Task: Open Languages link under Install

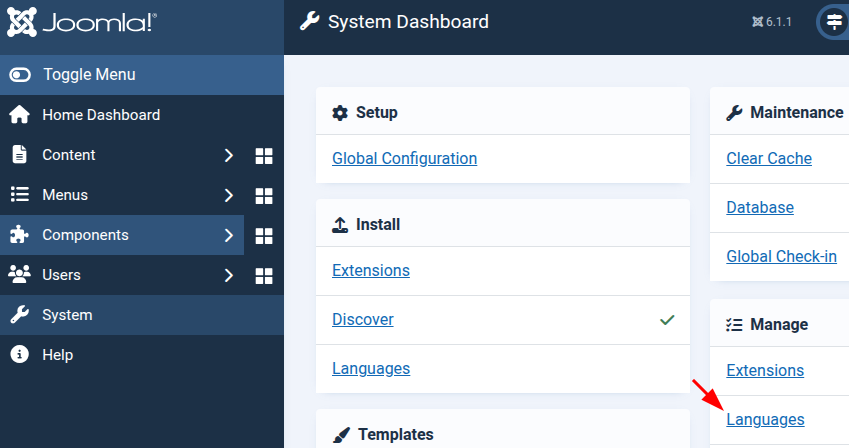Action: (x=371, y=368)
